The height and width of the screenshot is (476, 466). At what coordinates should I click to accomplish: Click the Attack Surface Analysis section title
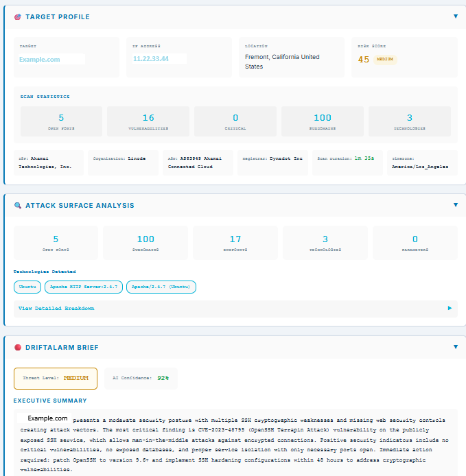tap(80, 206)
